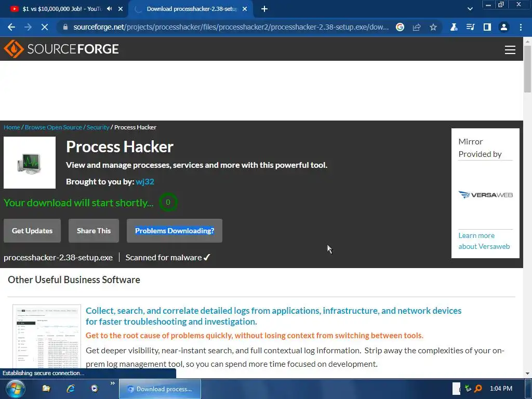Click the Share This button

[94, 231]
